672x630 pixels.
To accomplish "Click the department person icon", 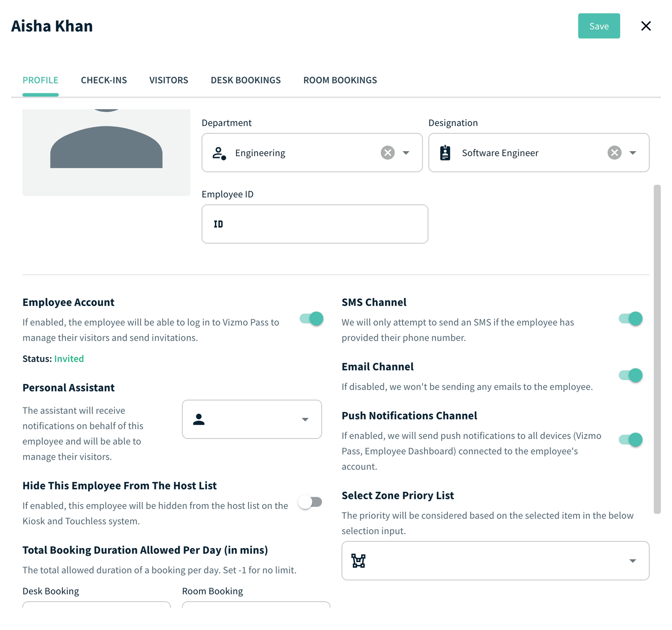I will [x=219, y=153].
